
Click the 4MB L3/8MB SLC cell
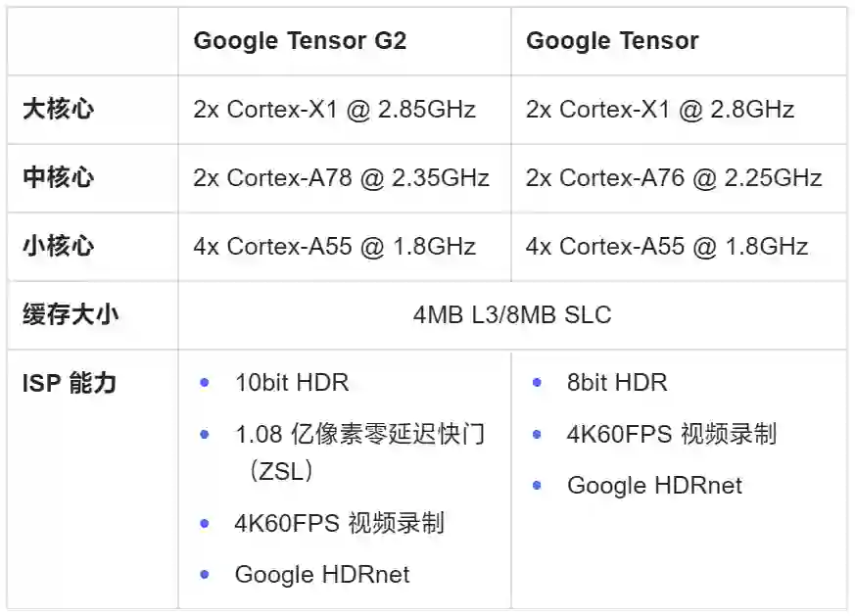pos(512,315)
